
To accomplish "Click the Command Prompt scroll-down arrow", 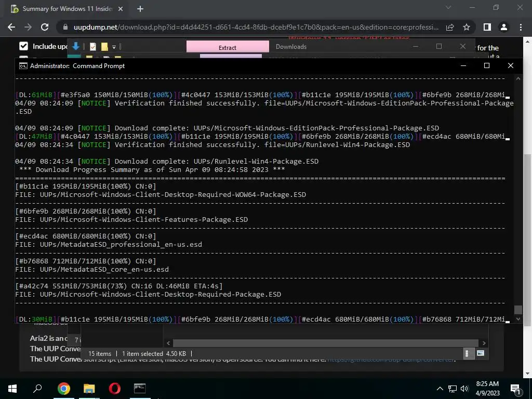I will coord(518,319).
